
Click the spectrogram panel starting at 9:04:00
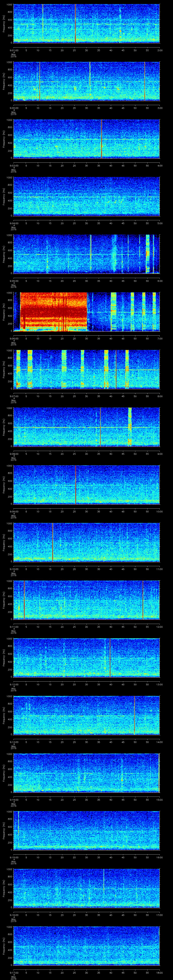point(87,196)
